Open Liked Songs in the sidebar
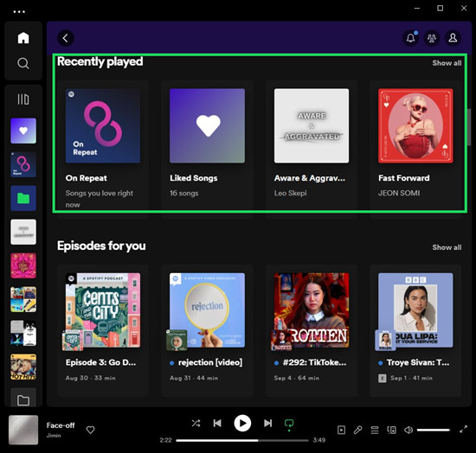 (x=23, y=131)
